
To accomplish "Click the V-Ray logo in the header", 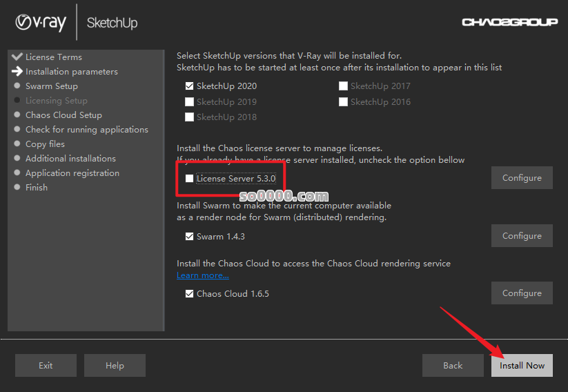I will (x=41, y=23).
